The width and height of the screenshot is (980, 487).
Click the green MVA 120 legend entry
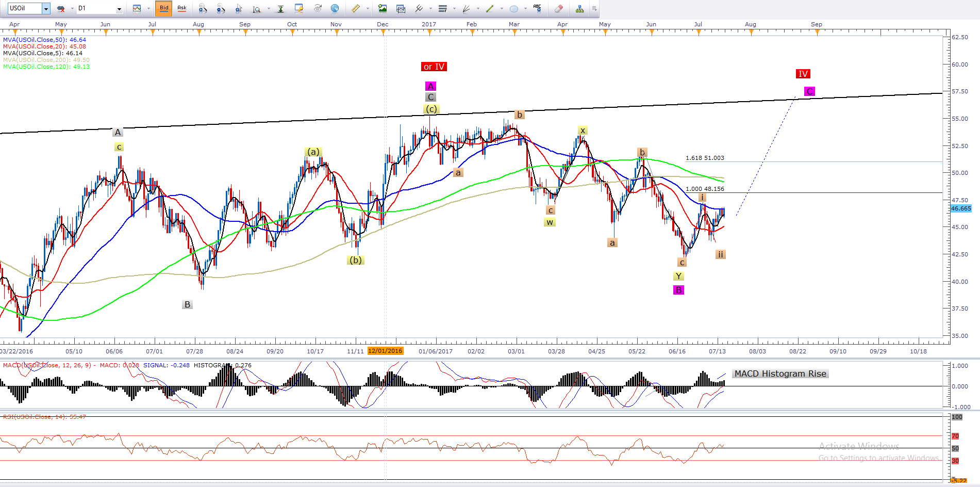point(46,67)
